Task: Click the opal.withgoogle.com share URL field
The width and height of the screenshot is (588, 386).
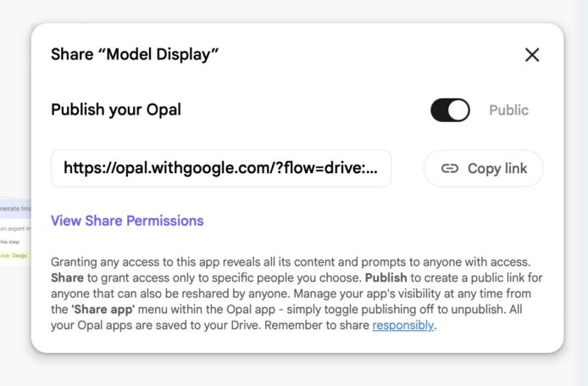Action: (221, 168)
